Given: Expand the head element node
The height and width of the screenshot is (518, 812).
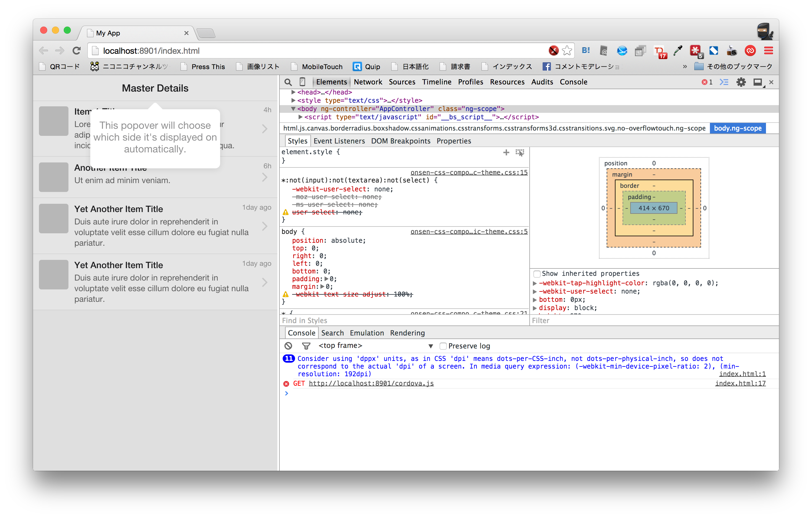Looking at the screenshot, I should [293, 92].
